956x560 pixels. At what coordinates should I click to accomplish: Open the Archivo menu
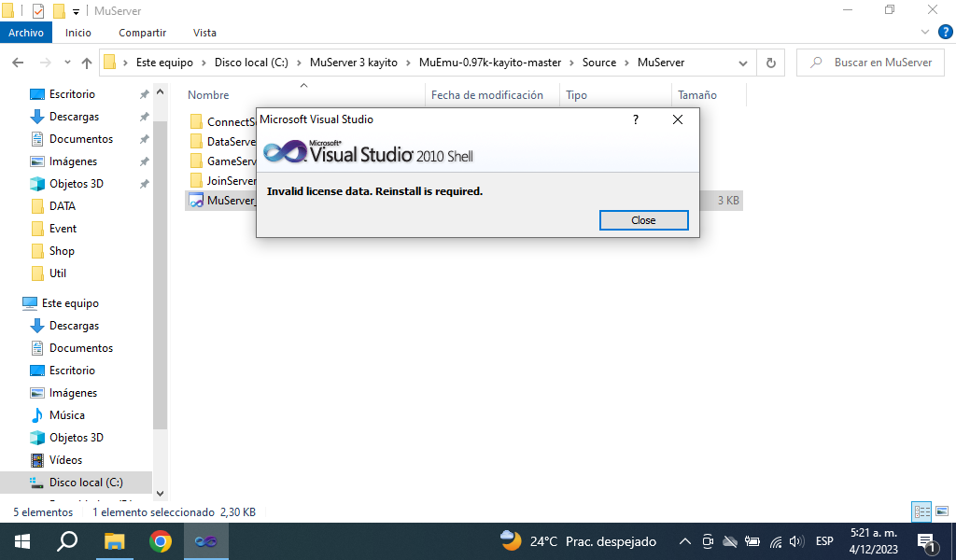point(25,33)
